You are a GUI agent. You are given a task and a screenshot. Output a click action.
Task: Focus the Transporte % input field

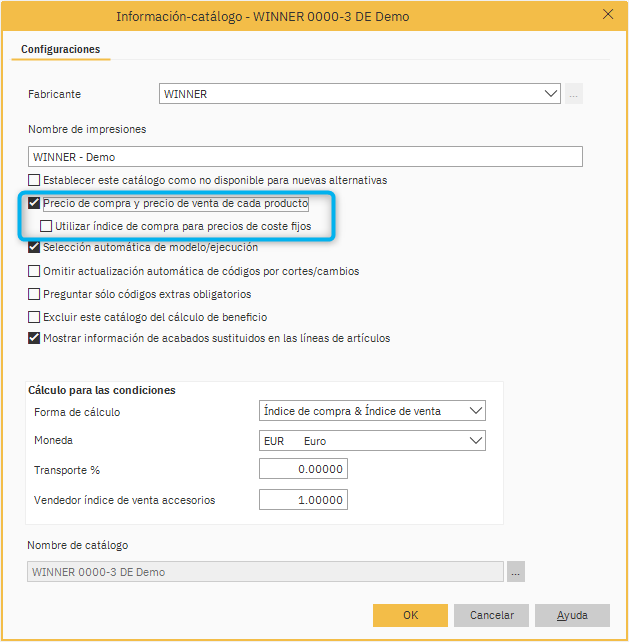[303, 470]
